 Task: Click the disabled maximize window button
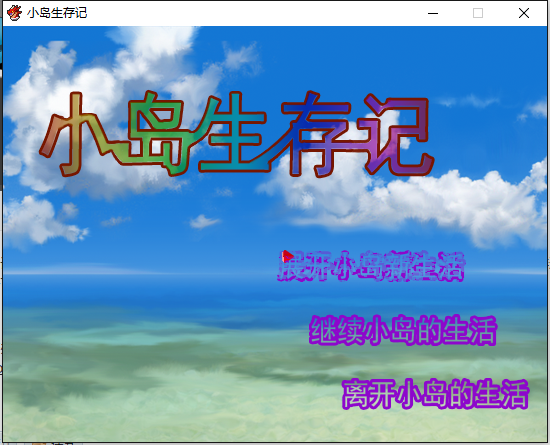pos(478,13)
